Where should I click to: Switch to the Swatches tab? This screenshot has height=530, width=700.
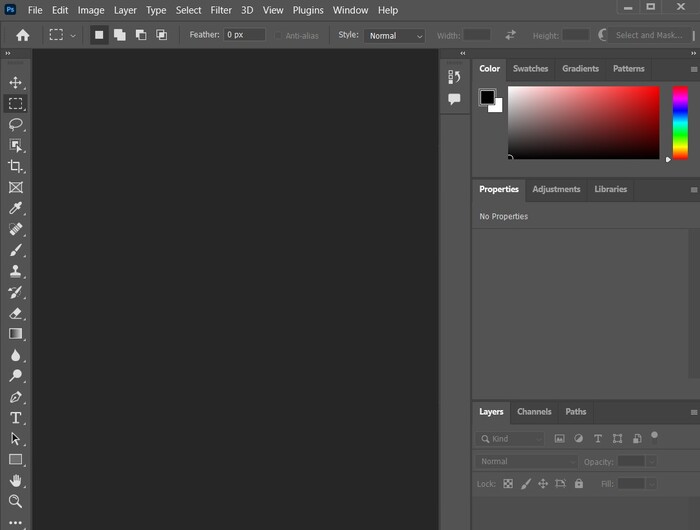click(x=530, y=69)
